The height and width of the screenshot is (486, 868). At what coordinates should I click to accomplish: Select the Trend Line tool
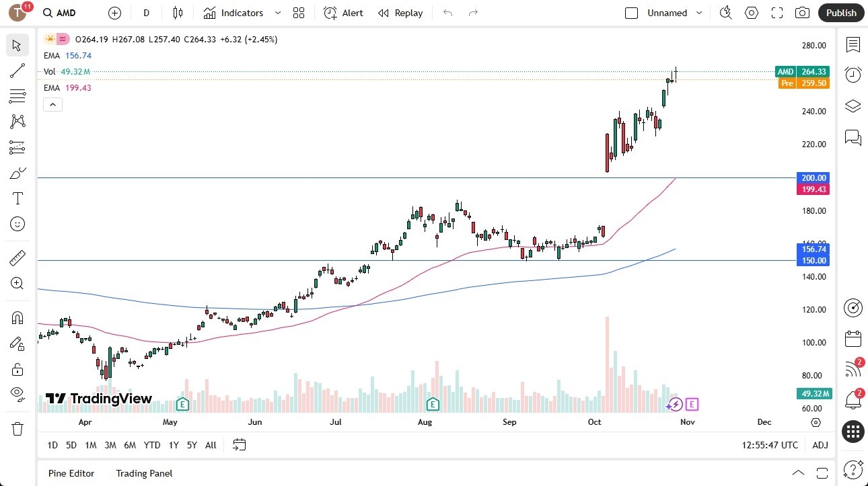pyautogui.click(x=17, y=71)
